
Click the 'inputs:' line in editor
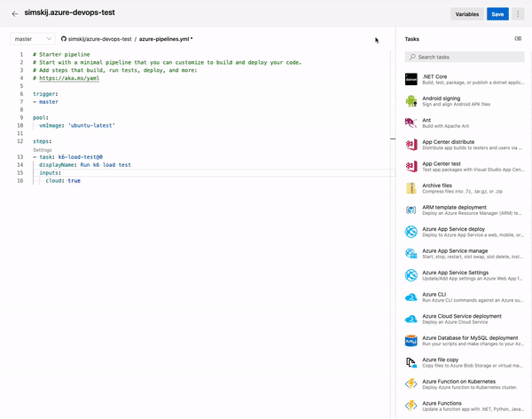pos(51,172)
